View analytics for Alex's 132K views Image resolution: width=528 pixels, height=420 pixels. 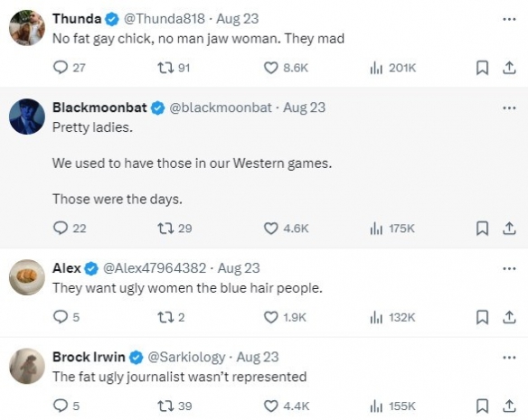click(392, 317)
